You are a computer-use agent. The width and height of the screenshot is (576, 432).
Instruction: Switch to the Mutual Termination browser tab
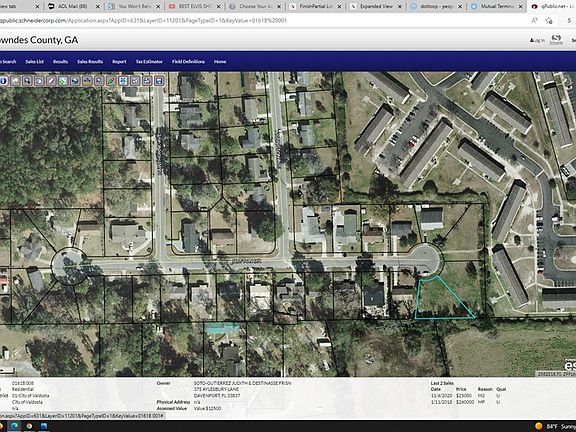497,6
